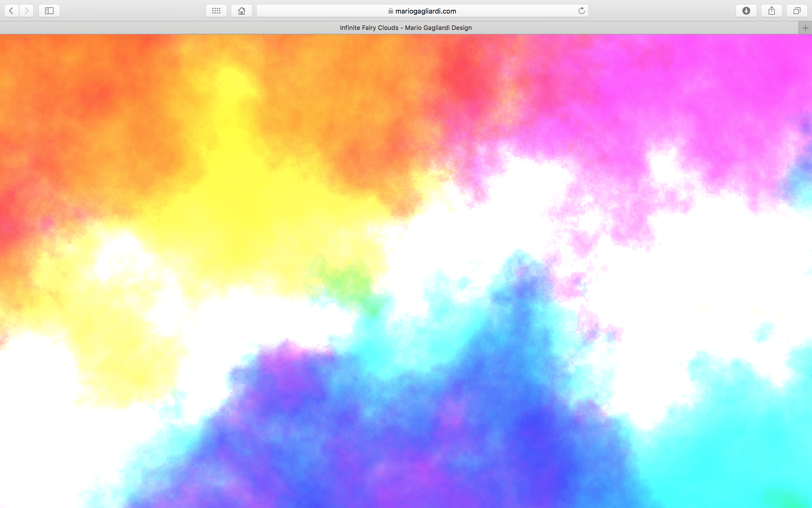Show the all tabs overview

797,11
